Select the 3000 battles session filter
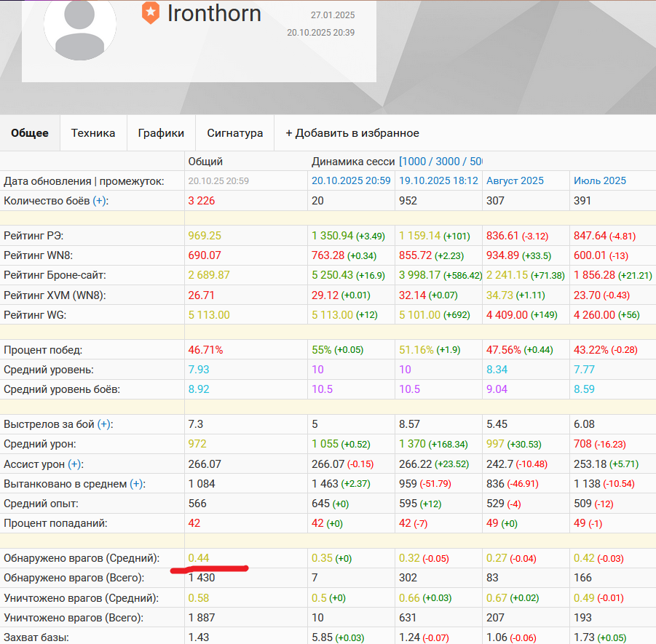The width and height of the screenshot is (656, 644). (450, 162)
